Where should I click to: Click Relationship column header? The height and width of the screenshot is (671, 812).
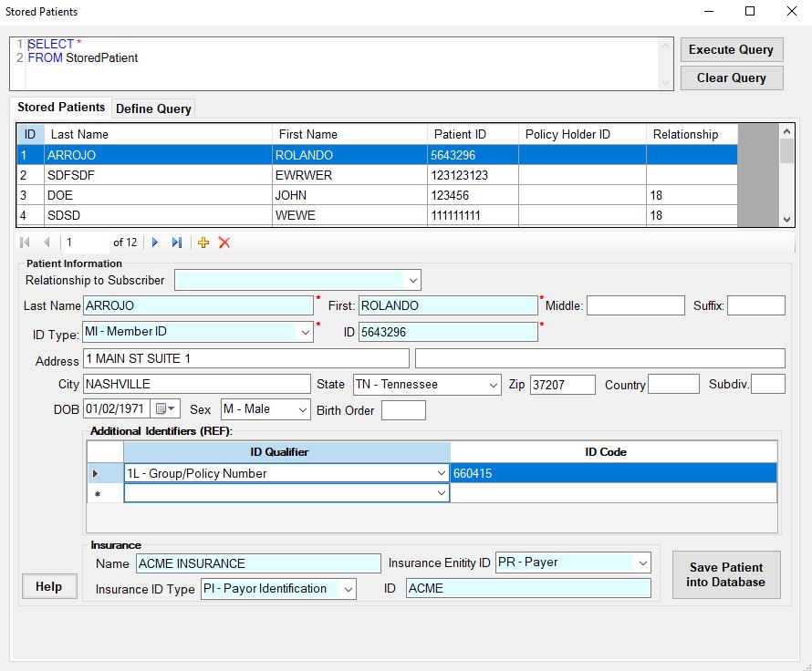click(692, 135)
